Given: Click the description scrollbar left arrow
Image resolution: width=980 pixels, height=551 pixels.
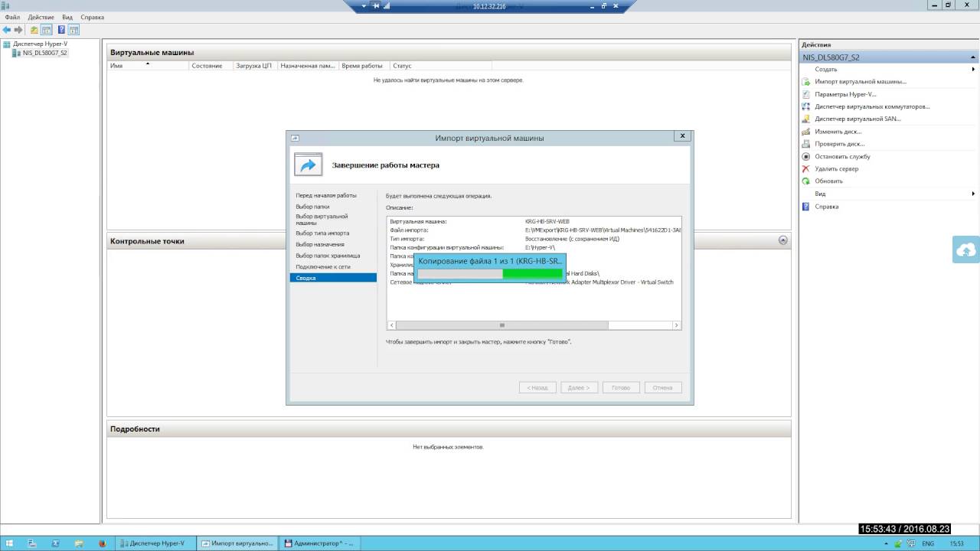Looking at the screenshot, I should (391, 325).
